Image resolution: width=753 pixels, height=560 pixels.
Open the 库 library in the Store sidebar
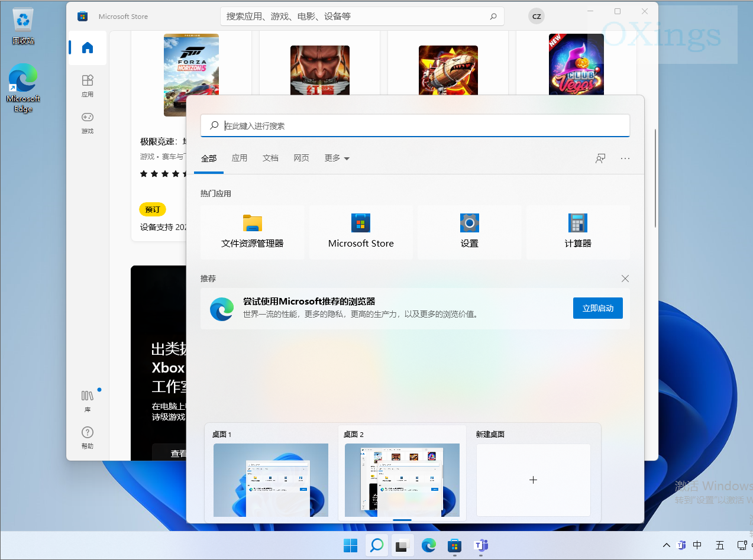pyautogui.click(x=88, y=401)
